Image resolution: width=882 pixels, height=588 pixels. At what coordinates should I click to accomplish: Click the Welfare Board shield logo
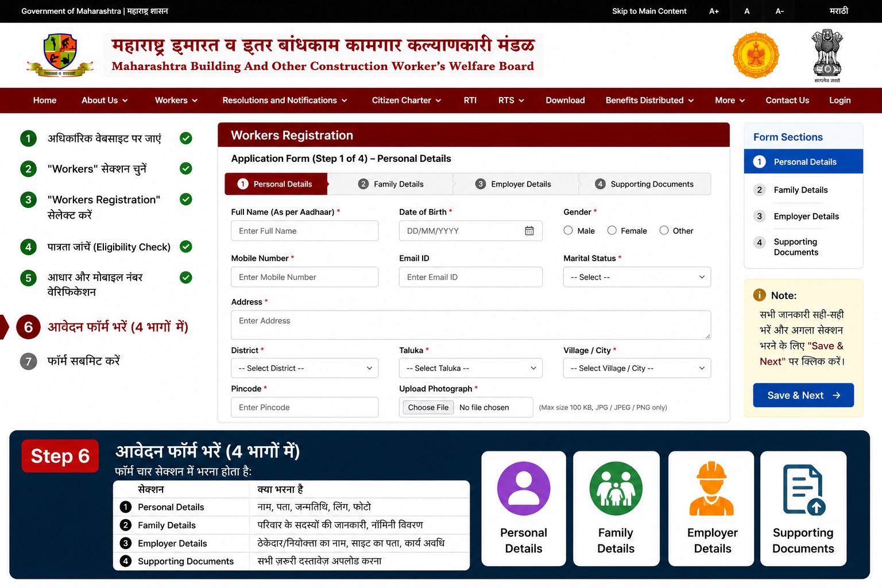coord(60,55)
